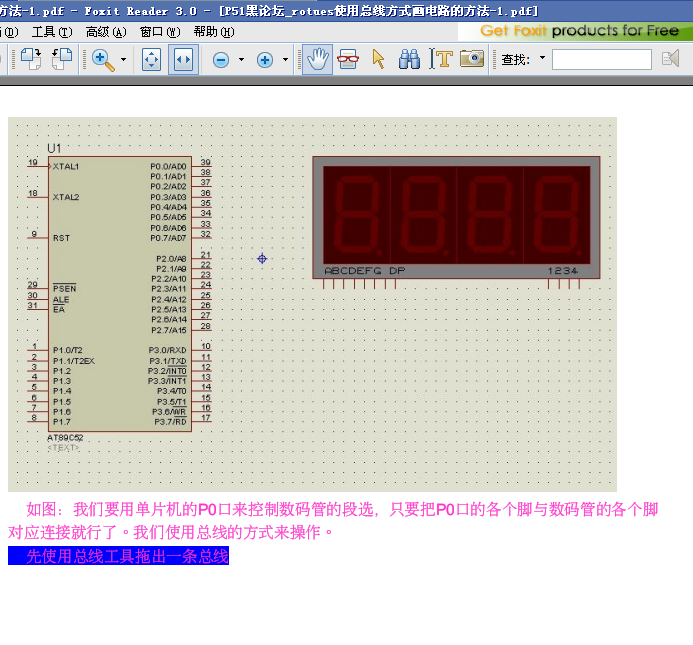Open the find options dropdown arrow
This screenshot has height=645, width=693.
coord(542,58)
